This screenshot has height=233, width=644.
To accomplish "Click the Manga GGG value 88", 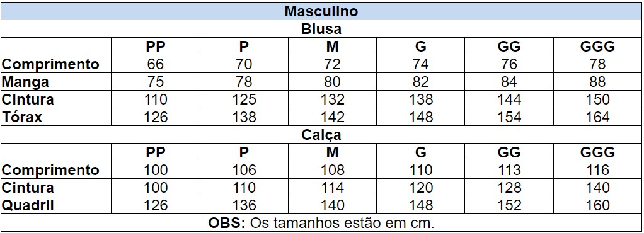I will (x=597, y=82).
